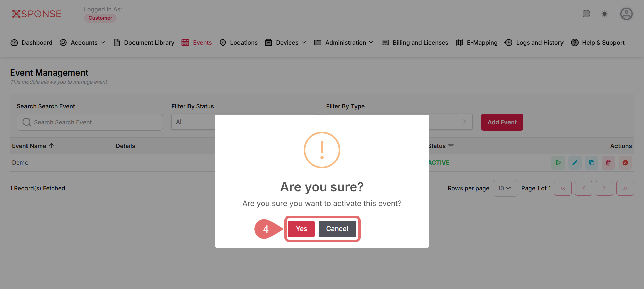This screenshot has width=644, height=289.
Task: Toggle the sun light/dark theme icon
Action: (x=604, y=14)
